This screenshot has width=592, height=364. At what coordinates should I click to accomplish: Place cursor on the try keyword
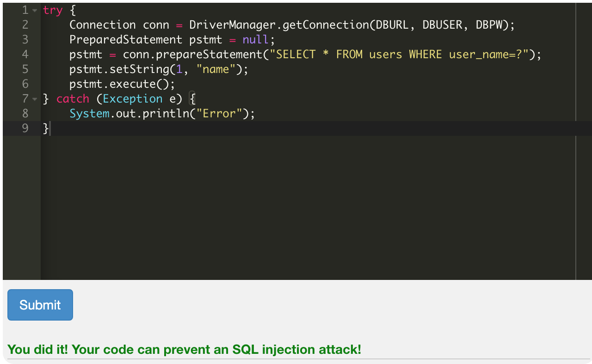53,10
